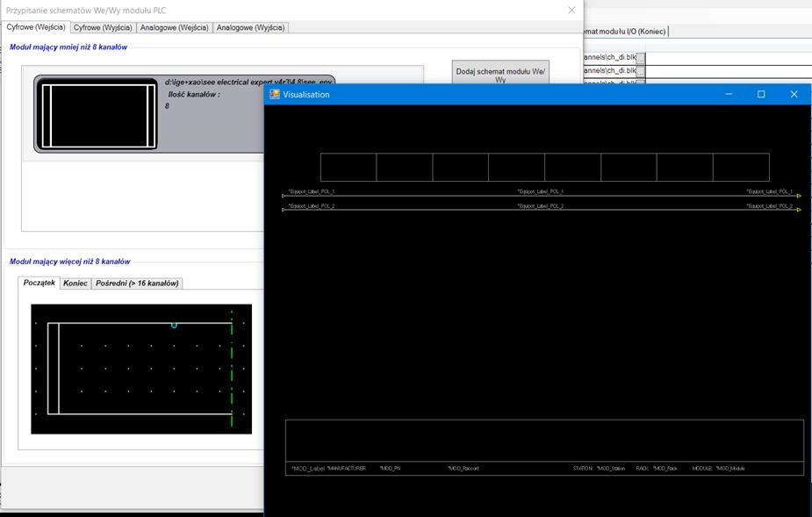
Task: Click the Visualisation title bar text
Action: [306, 95]
